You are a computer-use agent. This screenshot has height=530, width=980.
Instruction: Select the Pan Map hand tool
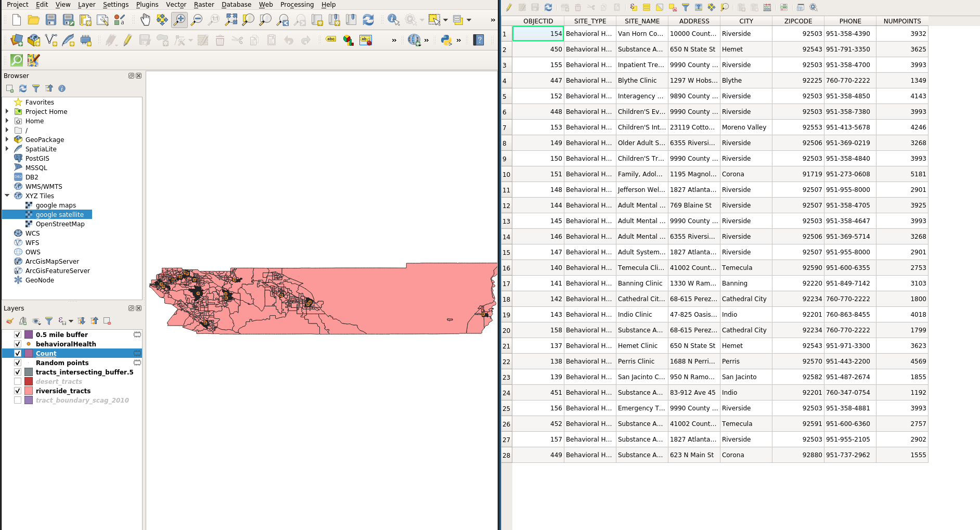145,20
